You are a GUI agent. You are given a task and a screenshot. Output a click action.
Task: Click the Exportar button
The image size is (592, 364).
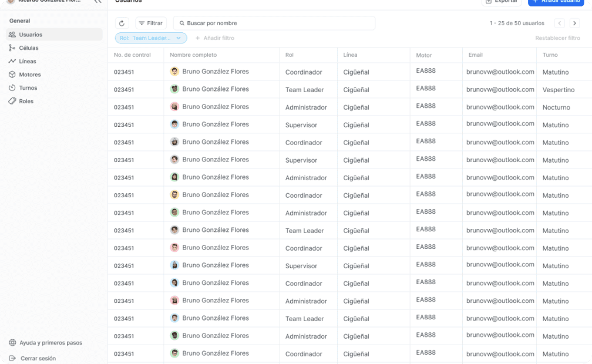pyautogui.click(x=502, y=2)
